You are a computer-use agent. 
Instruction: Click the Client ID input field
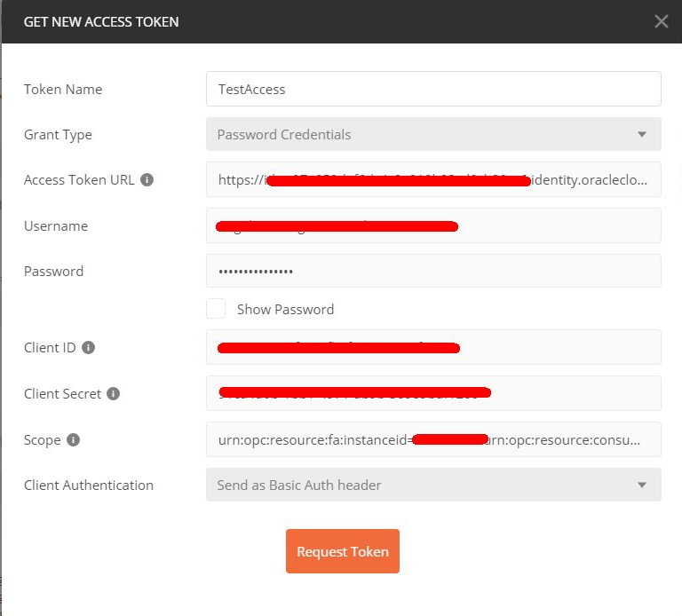(433, 347)
